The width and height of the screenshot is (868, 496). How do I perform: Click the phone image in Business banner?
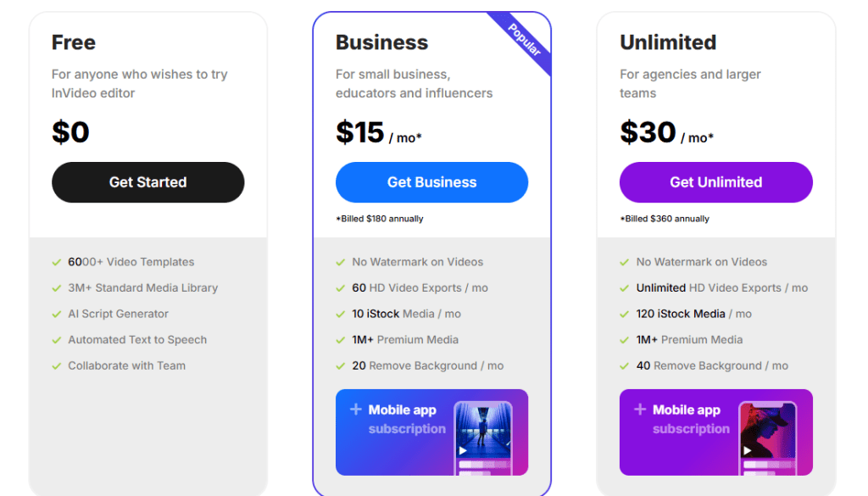click(x=483, y=436)
